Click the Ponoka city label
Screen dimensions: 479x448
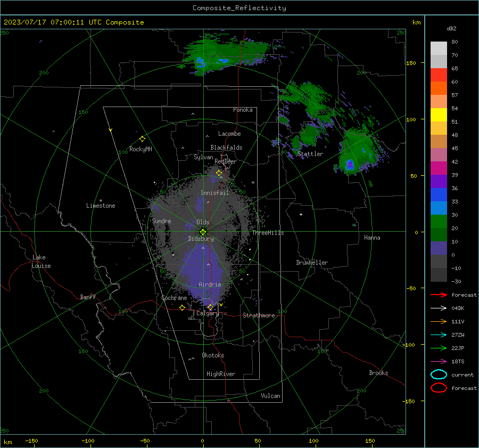pyautogui.click(x=243, y=110)
